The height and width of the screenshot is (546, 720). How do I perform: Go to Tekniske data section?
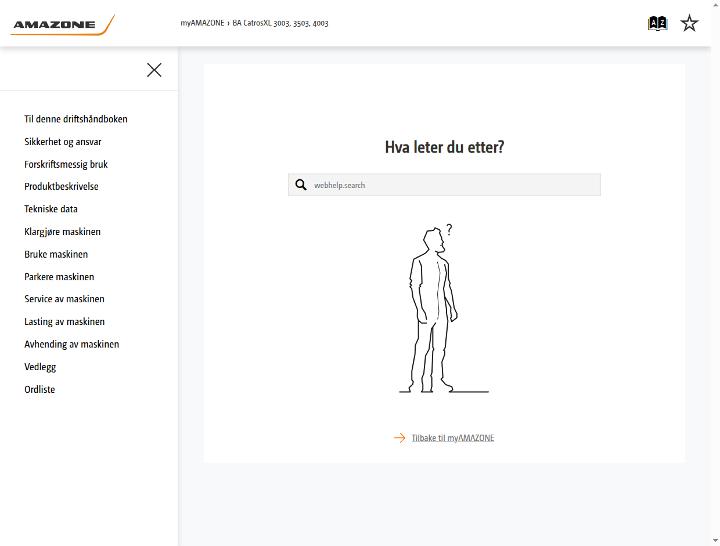tap(51, 209)
